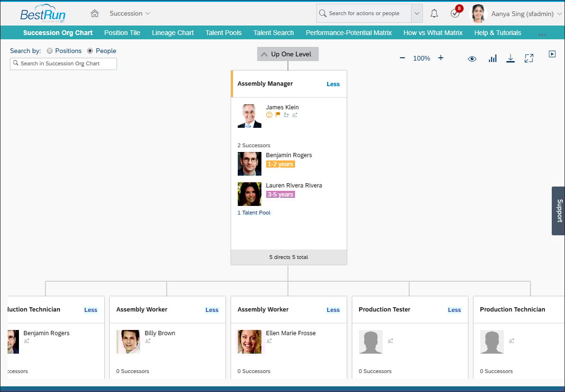Open the export succession chart icon
The height and width of the screenshot is (392, 565).
tap(510, 58)
